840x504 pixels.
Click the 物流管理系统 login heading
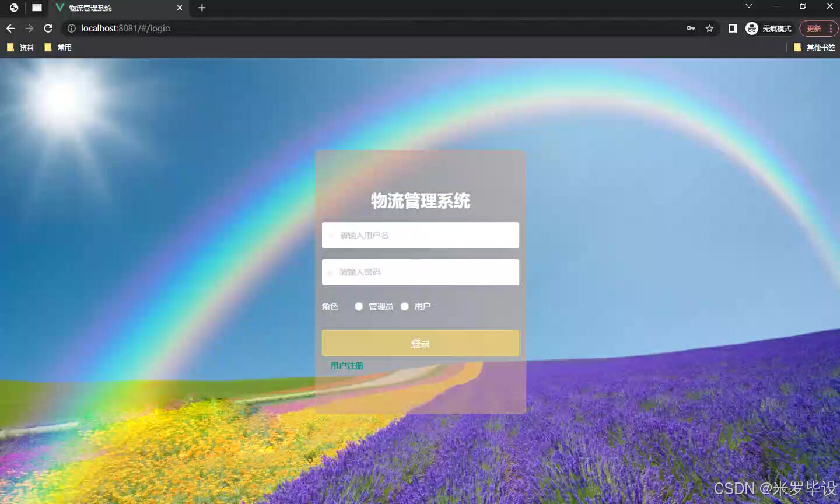(421, 201)
